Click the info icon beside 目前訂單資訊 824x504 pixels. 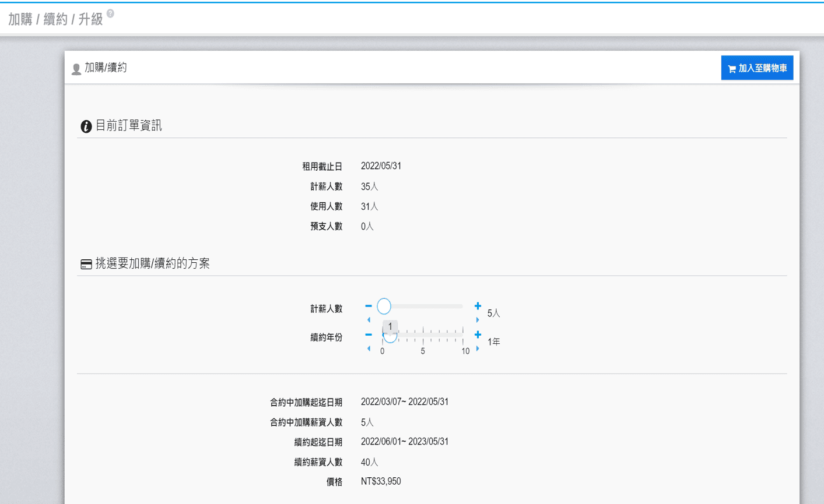click(x=86, y=126)
